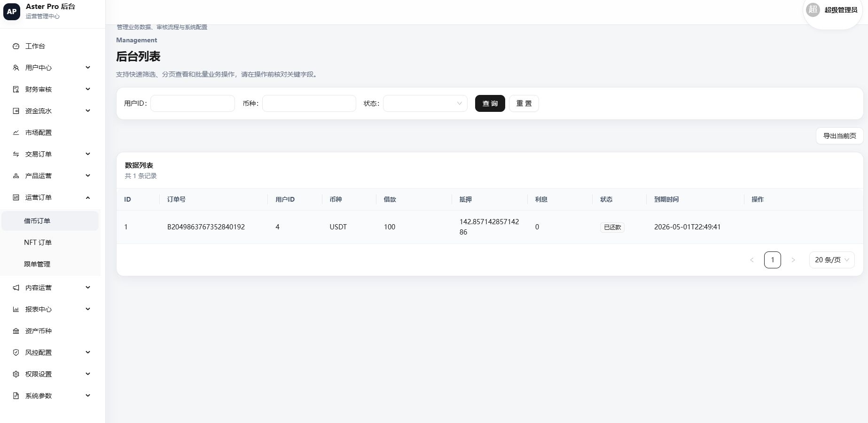Focus the 用户ID input field
This screenshot has width=868, height=423.
(193, 103)
